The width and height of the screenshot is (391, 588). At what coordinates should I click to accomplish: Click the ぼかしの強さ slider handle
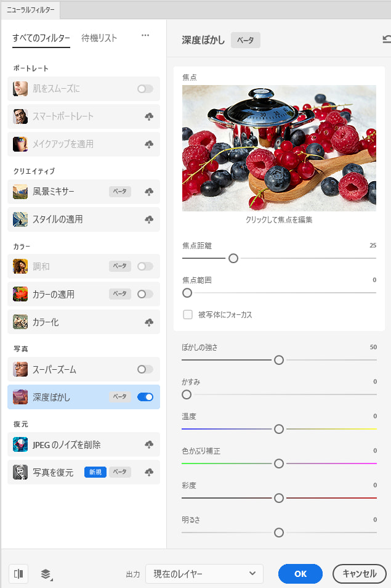click(279, 360)
